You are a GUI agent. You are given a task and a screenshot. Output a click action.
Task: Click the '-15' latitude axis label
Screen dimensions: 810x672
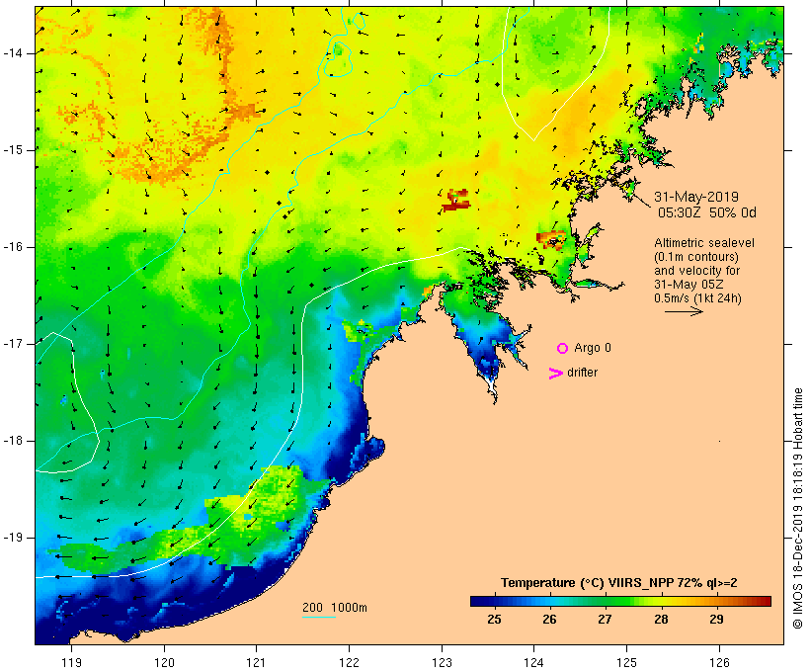coord(13,150)
